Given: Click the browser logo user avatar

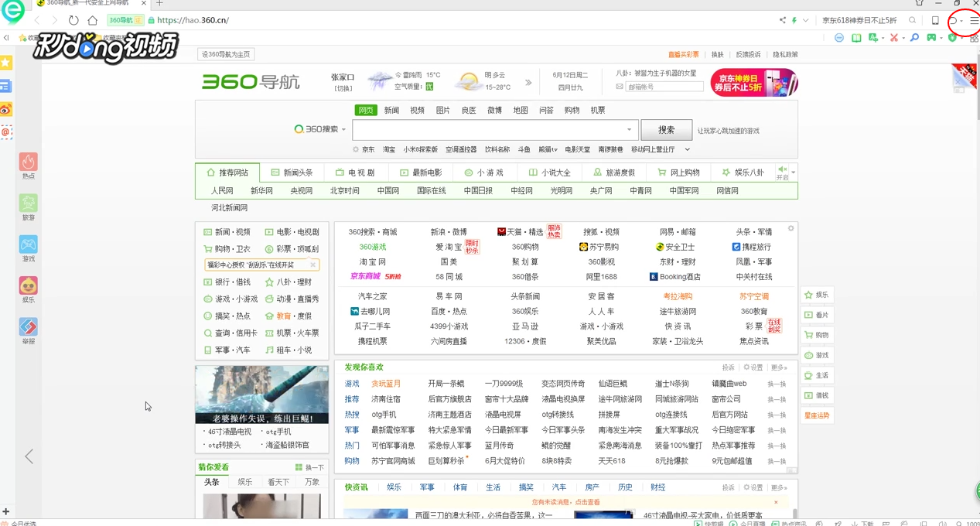Looking at the screenshot, I should (13, 12).
